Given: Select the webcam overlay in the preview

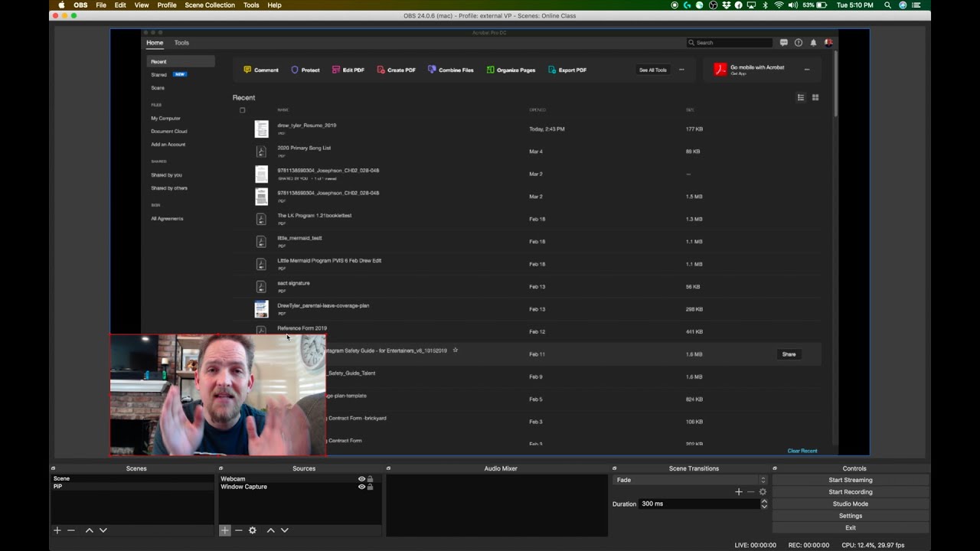Looking at the screenshot, I should 218,395.
